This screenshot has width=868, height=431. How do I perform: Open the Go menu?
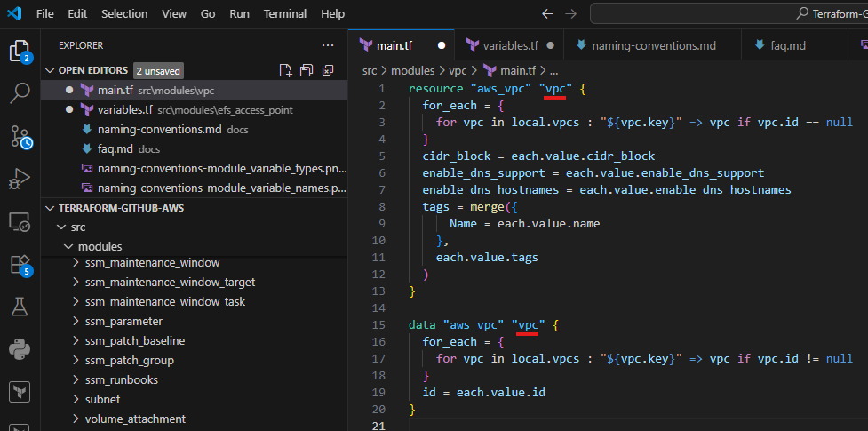point(208,14)
